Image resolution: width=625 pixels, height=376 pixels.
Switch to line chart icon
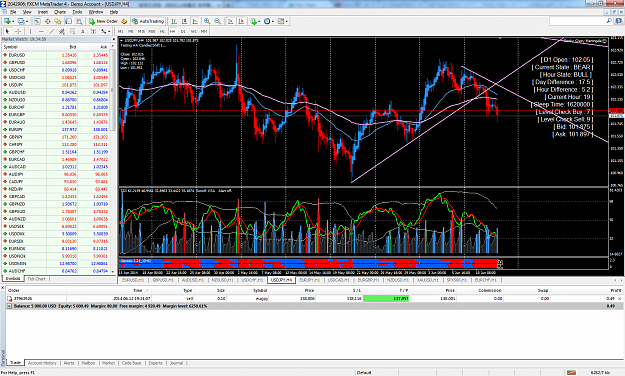pos(195,21)
